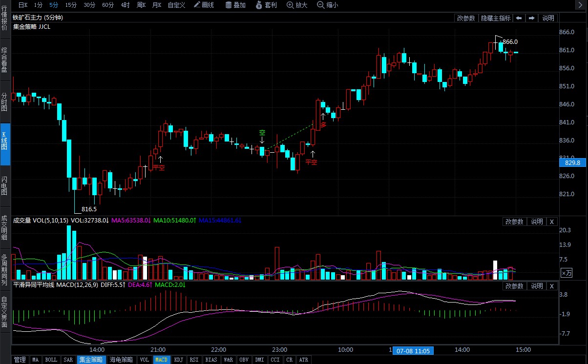Close MACD panel with X button
Image resolution: width=588 pixels, height=364 pixels.
tap(551, 286)
